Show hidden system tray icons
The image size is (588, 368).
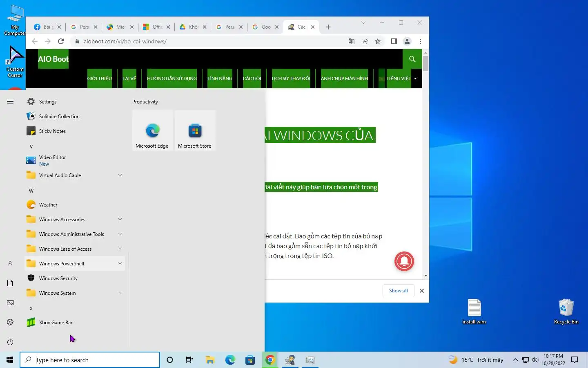point(515,360)
